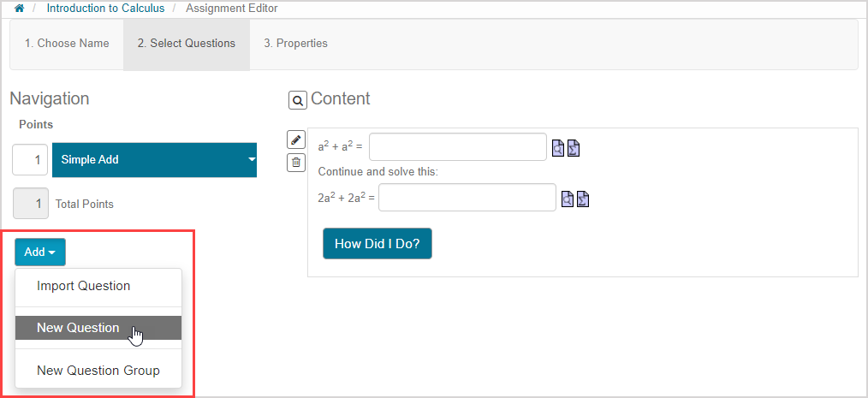Open the Add dropdown button

pos(39,252)
